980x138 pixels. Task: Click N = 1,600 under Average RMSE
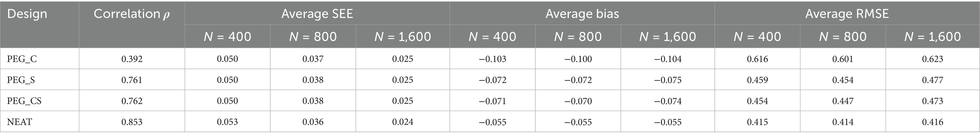933,37
